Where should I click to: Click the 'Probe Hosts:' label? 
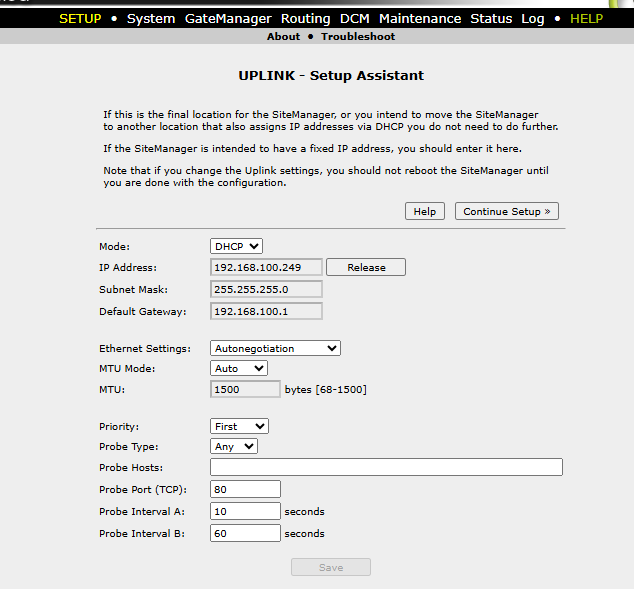click(131, 467)
